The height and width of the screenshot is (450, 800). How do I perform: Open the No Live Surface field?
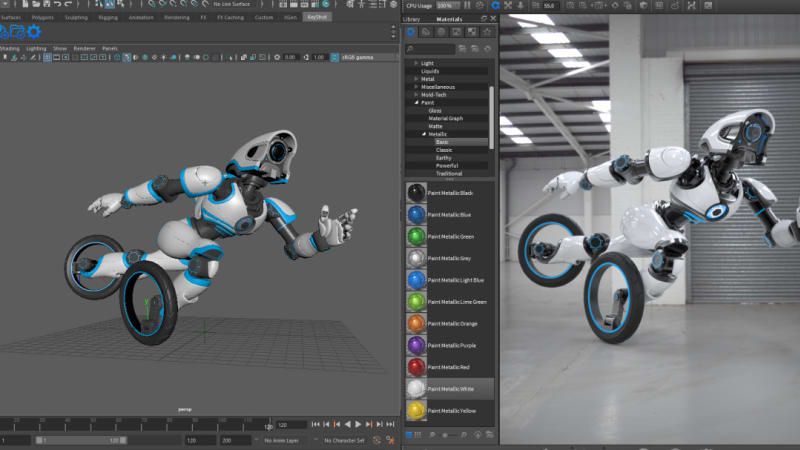(233, 4)
